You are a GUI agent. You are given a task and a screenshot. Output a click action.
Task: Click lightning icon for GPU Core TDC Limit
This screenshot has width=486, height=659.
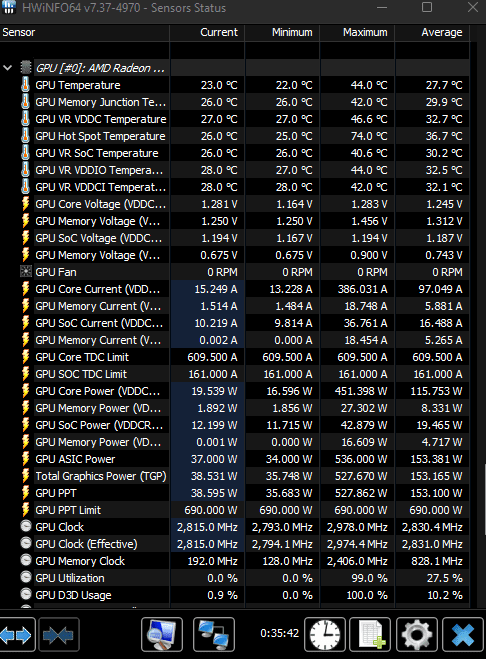pos(26,357)
